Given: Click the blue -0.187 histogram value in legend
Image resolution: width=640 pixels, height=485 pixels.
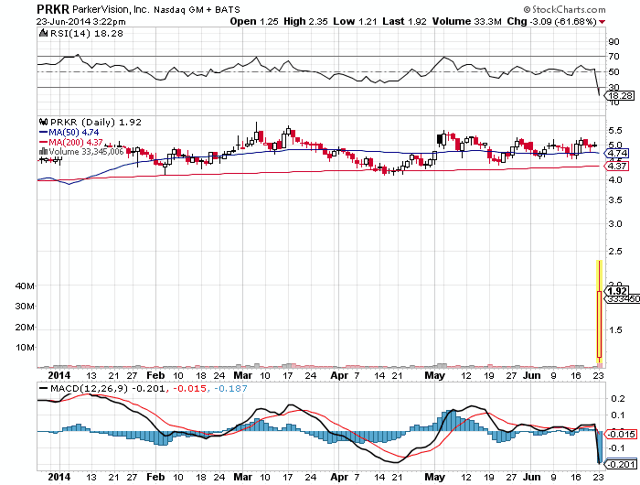Looking at the screenshot, I should click(231, 388).
